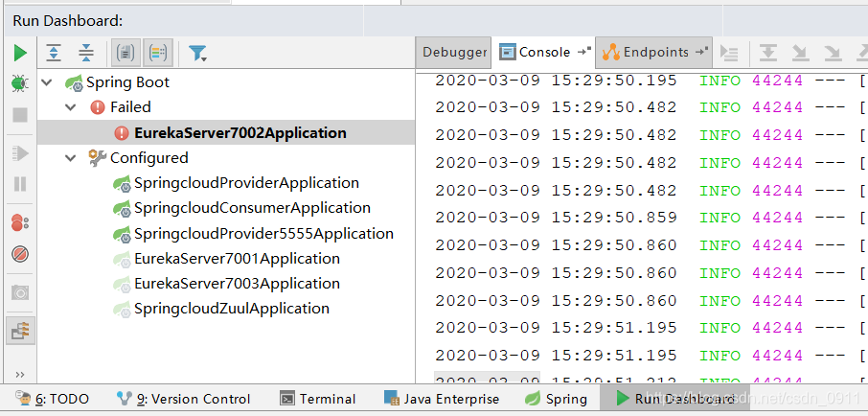Click the Expand All toolbar icon

pos(54,53)
